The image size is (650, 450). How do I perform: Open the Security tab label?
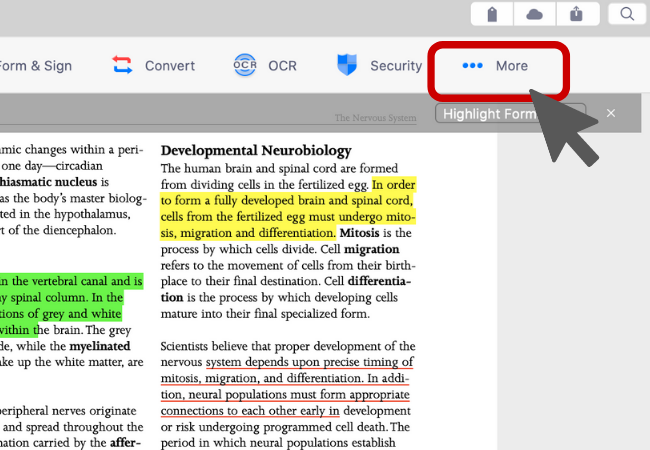pos(396,66)
